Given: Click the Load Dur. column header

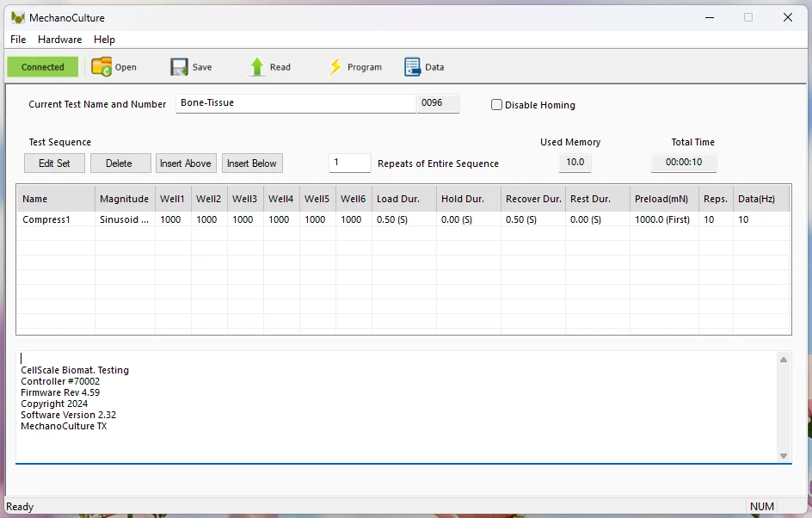Looking at the screenshot, I should [404, 199].
